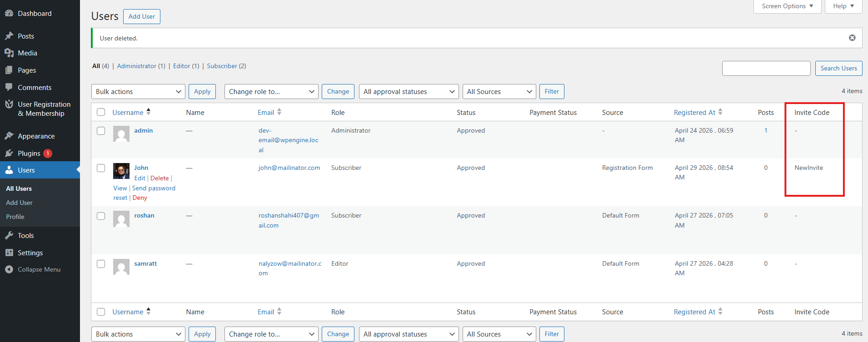Click the Pages icon in sidebar

9,70
